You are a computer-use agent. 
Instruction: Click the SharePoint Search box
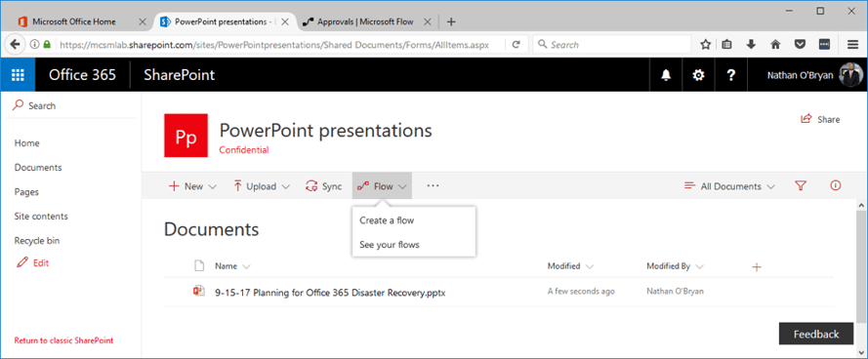[71, 105]
